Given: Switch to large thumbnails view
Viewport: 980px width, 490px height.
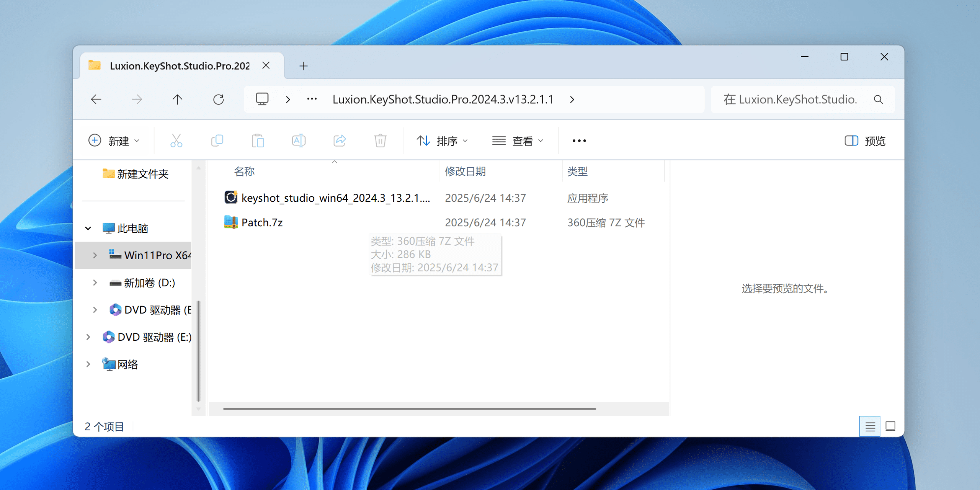Looking at the screenshot, I should tap(890, 426).
